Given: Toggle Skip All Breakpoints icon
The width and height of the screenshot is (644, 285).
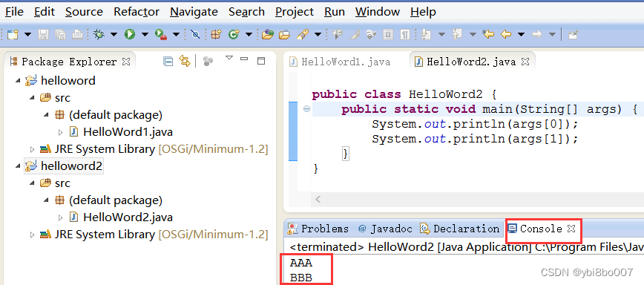Looking at the screenshot, I should point(196,34).
